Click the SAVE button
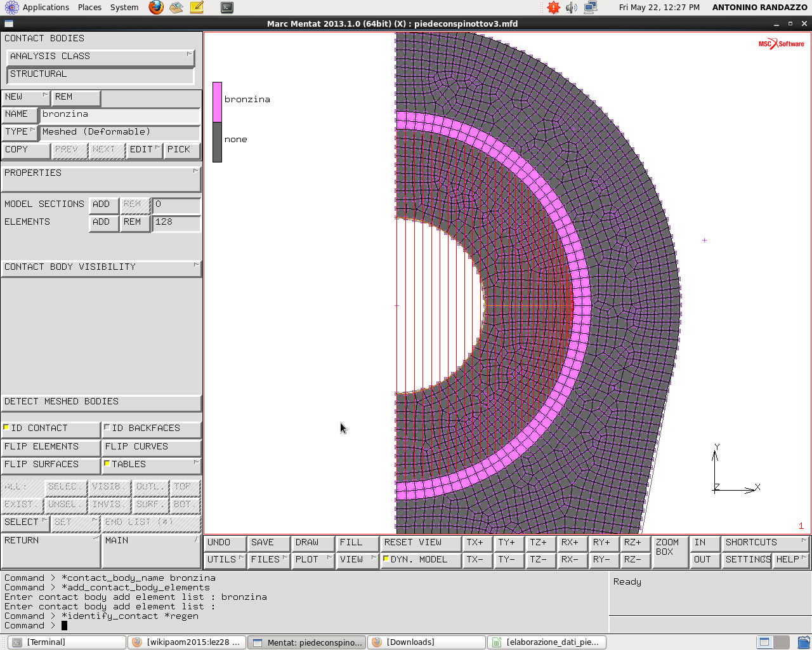 (x=269, y=543)
